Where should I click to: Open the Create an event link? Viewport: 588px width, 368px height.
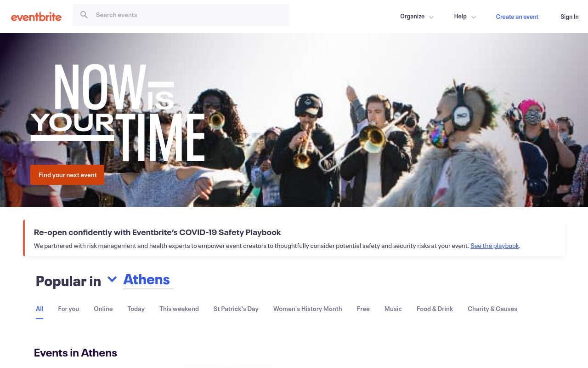[517, 17]
